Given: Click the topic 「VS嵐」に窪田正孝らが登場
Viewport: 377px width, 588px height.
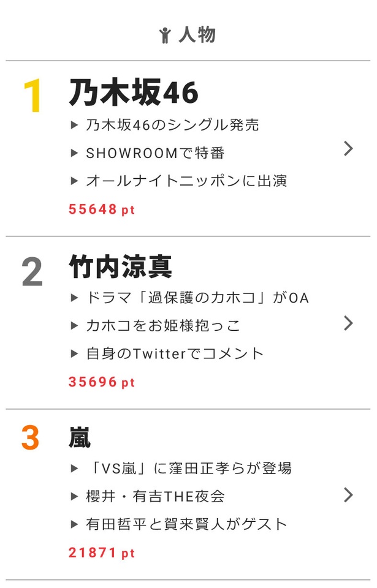Looking at the screenshot, I should coord(189,469).
